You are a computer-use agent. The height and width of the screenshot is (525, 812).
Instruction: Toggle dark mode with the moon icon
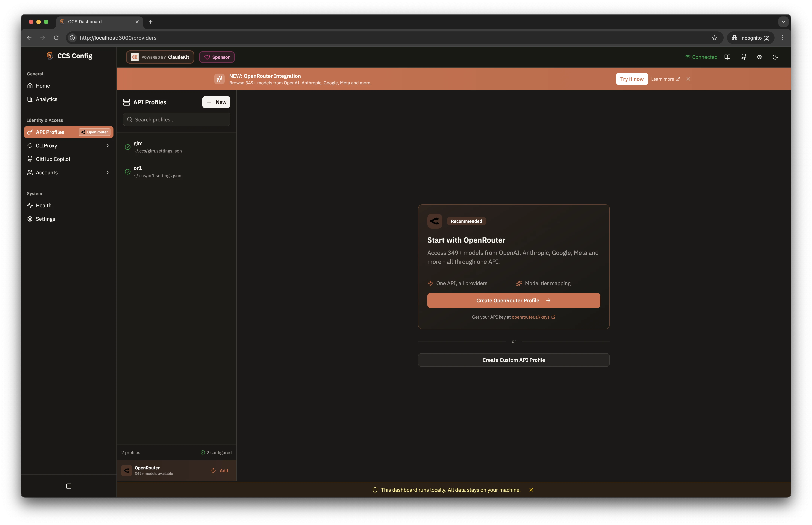(775, 57)
